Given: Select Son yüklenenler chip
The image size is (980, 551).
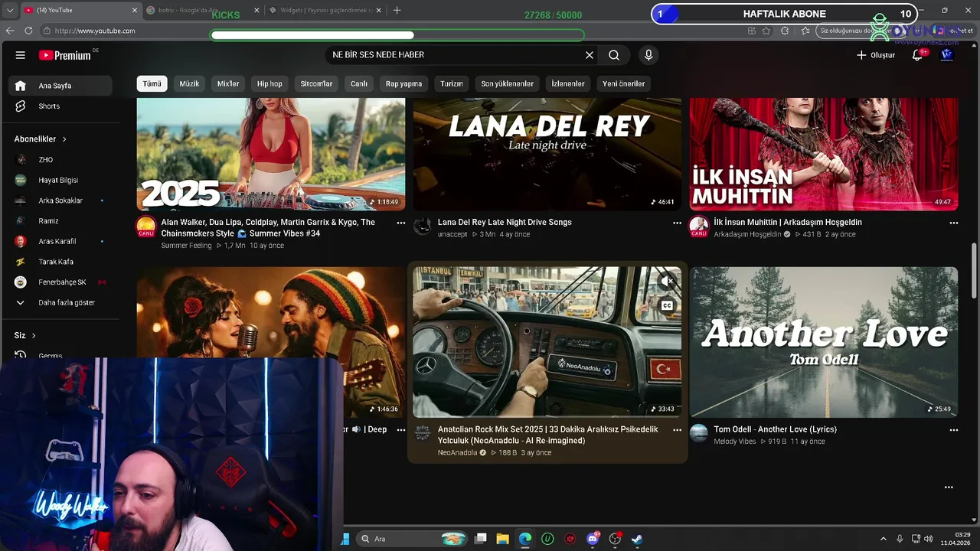Looking at the screenshot, I should click(507, 83).
